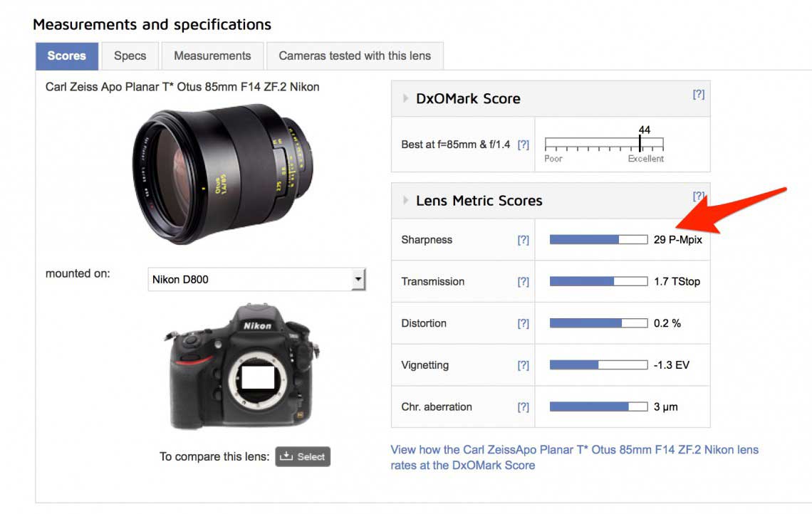
Task: Collapse the DxOMark Score section triangle
Action: point(406,99)
